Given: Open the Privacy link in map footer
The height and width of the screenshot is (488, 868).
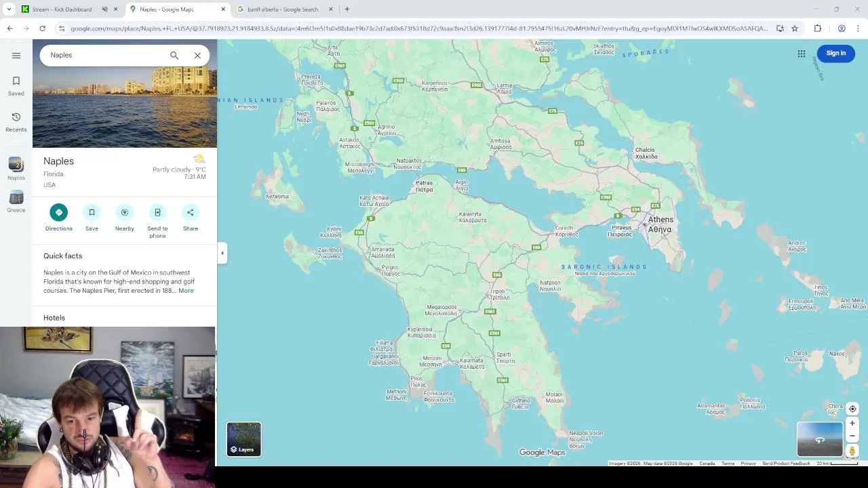Looking at the screenshot, I should (x=748, y=464).
